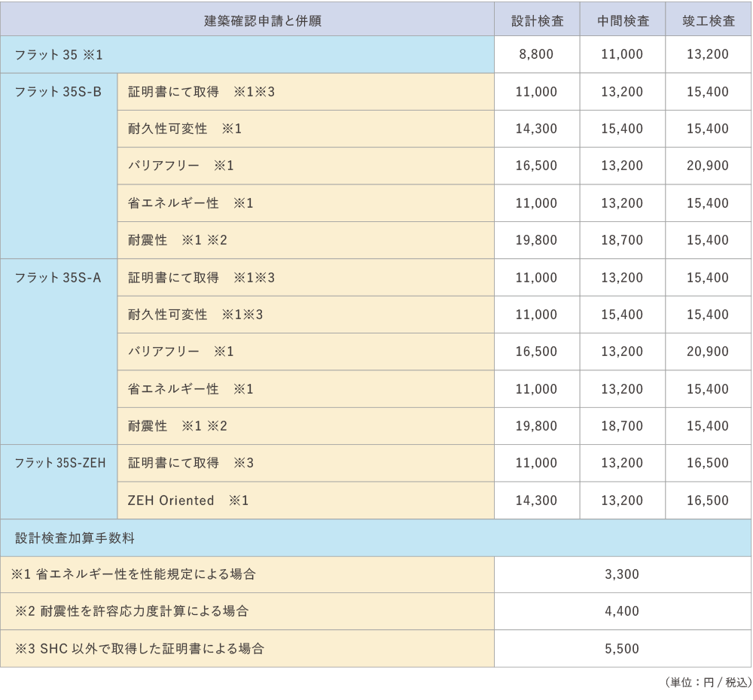Click the フラット 35S-B group label
Image resolution: width=753 pixels, height=700 pixels.
(58, 92)
